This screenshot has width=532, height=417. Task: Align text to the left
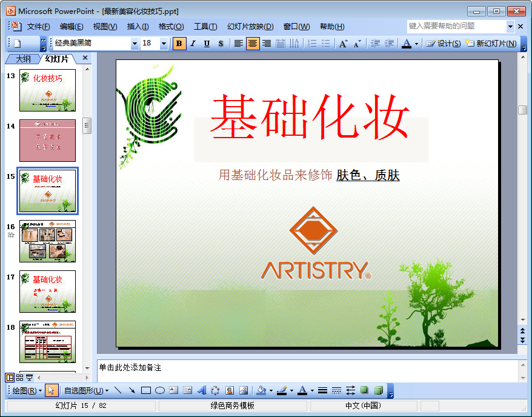pyautogui.click(x=239, y=44)
